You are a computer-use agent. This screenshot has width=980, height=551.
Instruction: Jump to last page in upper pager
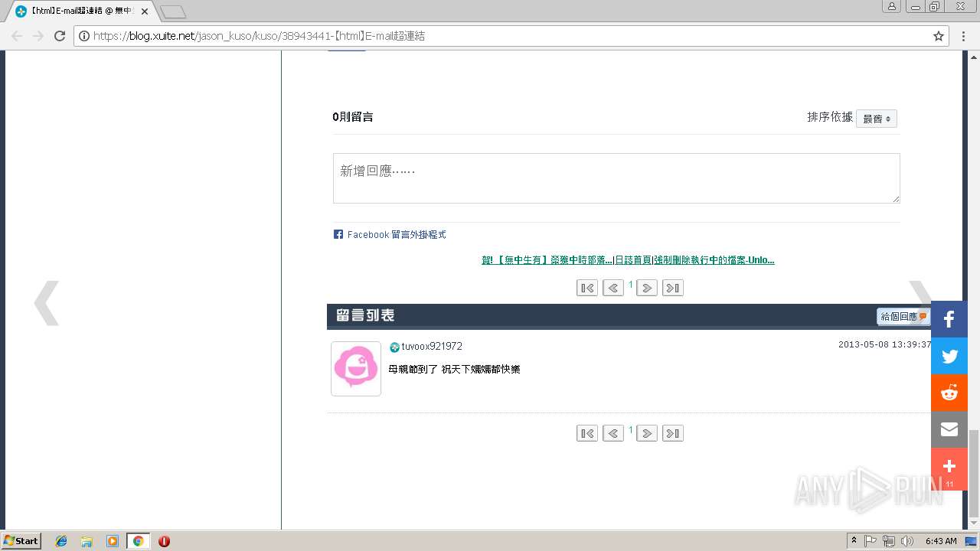[x=673, y=288]
